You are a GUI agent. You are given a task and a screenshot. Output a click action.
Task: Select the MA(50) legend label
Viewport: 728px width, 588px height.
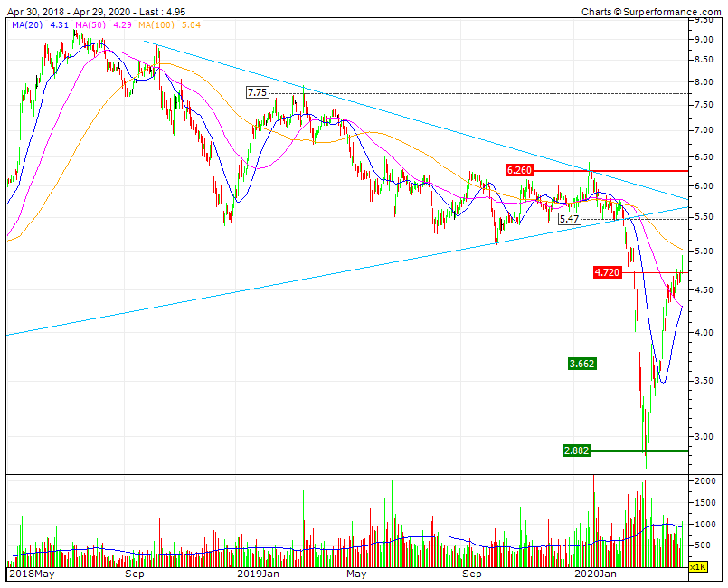pos(90,25)
